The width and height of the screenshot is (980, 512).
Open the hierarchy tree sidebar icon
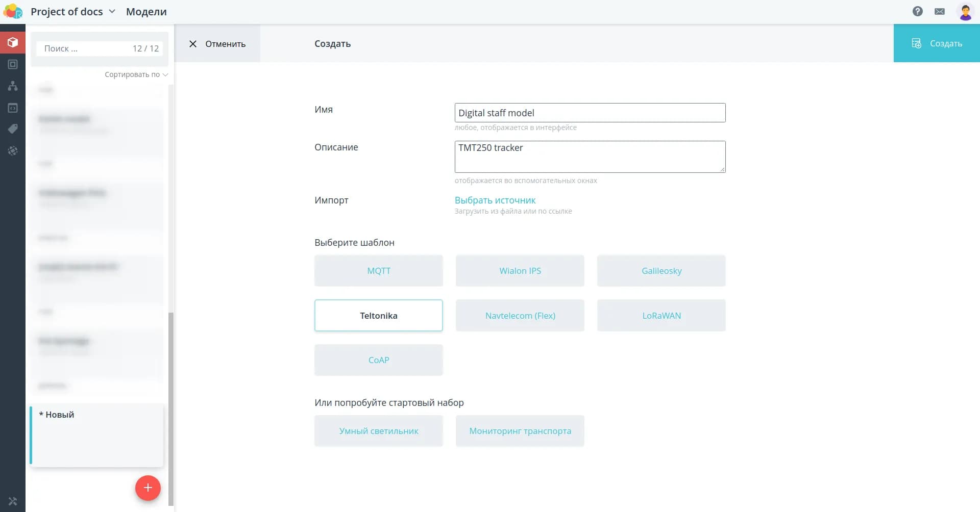point(13,86)
